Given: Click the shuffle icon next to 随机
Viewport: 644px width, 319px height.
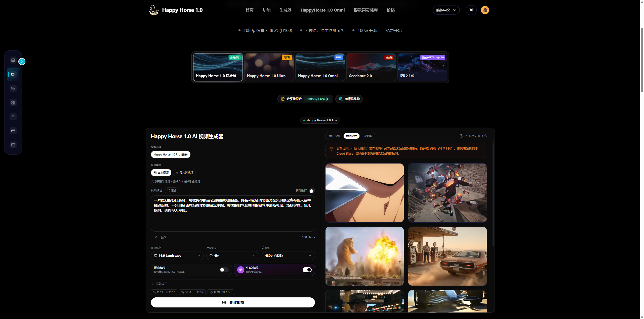Looking at the screenshot, I should tap(168, 190).
